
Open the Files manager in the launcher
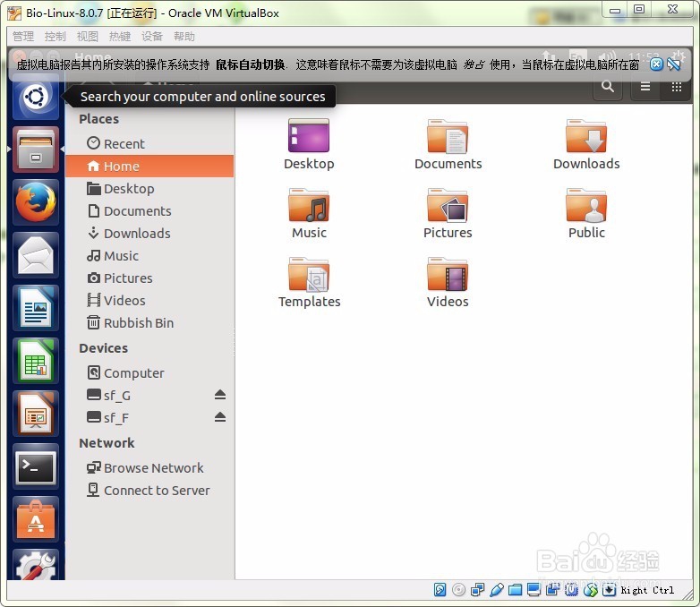pyautogui.click(x=36, y=150)
